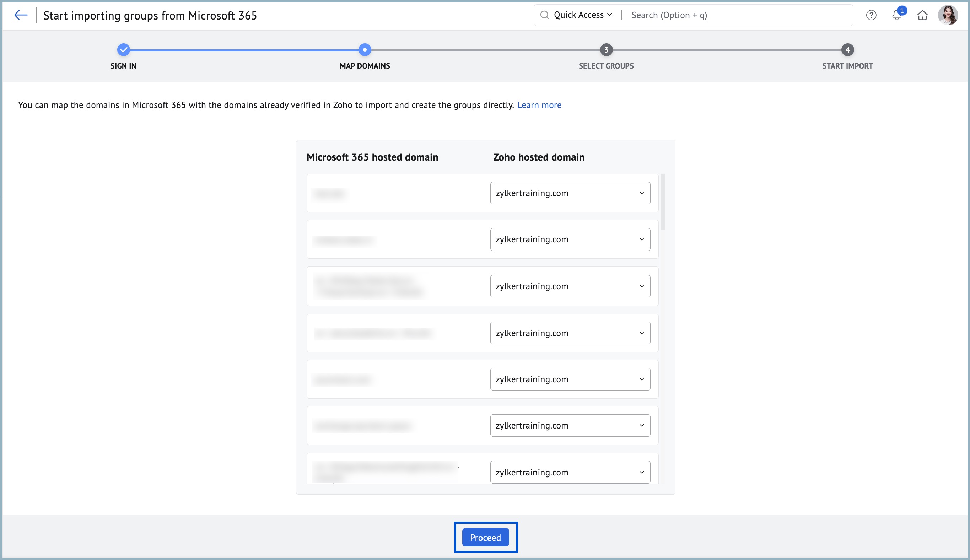Image resolution: width=970 pixels, height=560 pixels.
Task: Open the first row Zoho domain dropdown
Action: (x=570, y=193)
